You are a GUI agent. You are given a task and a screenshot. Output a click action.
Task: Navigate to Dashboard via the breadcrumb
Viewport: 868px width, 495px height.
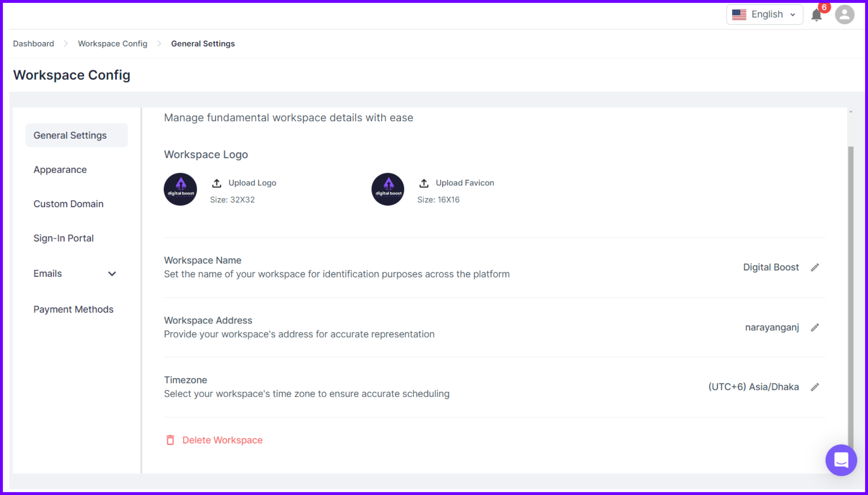pyautogui.click(x=33, y=43)
